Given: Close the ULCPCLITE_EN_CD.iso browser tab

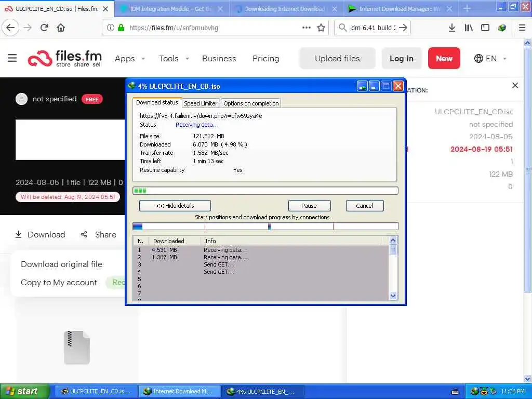Looking at the screenshot, I should click(105, 9).
